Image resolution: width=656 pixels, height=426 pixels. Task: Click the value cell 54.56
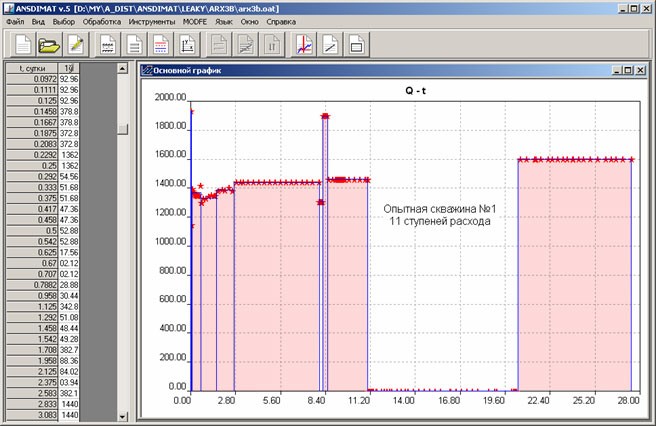click(69, 177)
